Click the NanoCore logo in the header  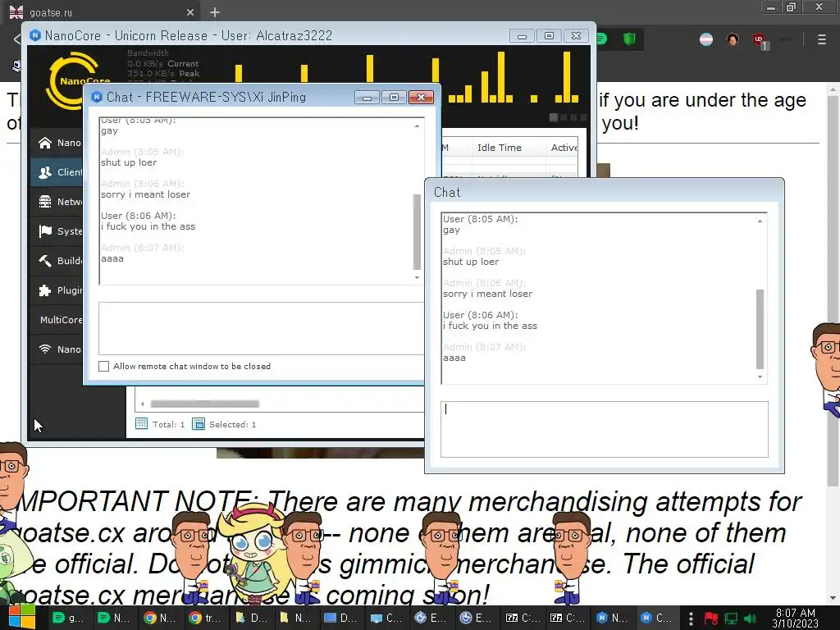click(78, 80)
